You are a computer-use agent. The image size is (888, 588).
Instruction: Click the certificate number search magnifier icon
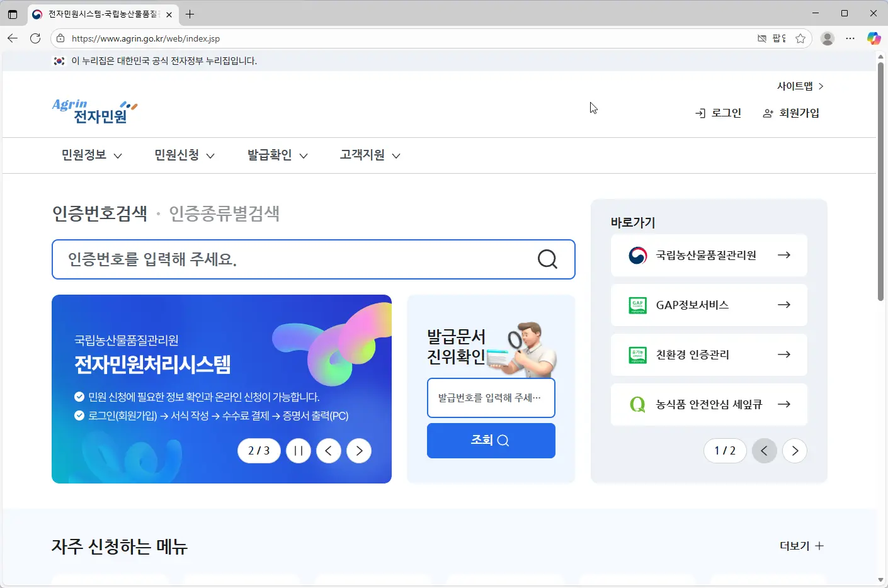coord(546,259)
